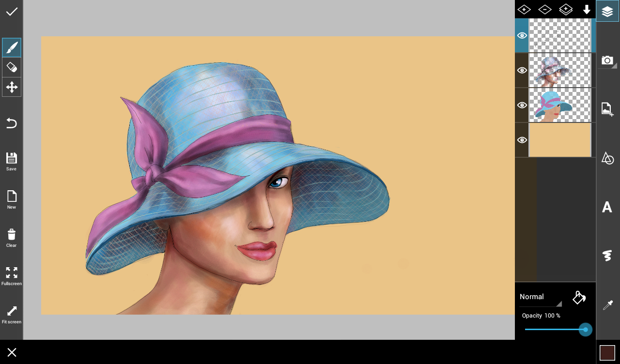
Task: Click the Opacity 100 % label
Action: point(541,316)
